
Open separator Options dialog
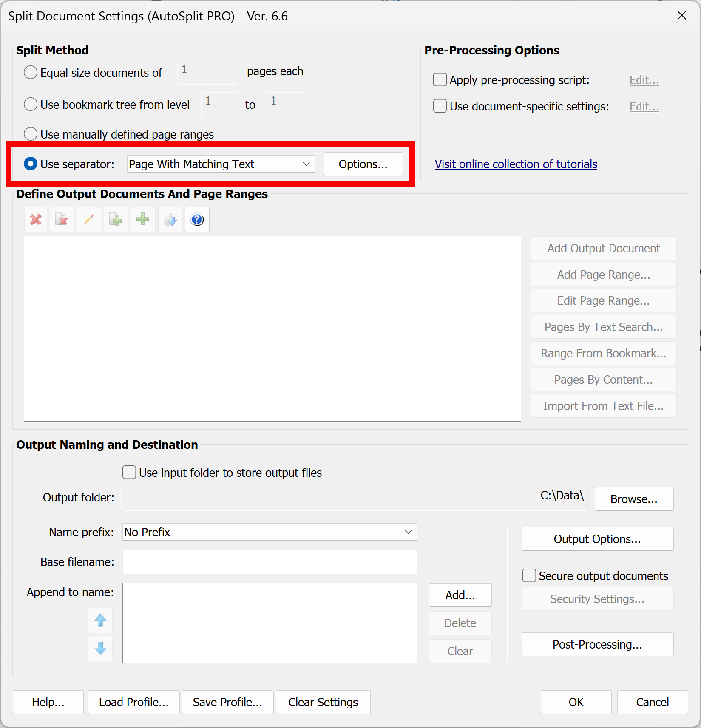click(363, 164)
